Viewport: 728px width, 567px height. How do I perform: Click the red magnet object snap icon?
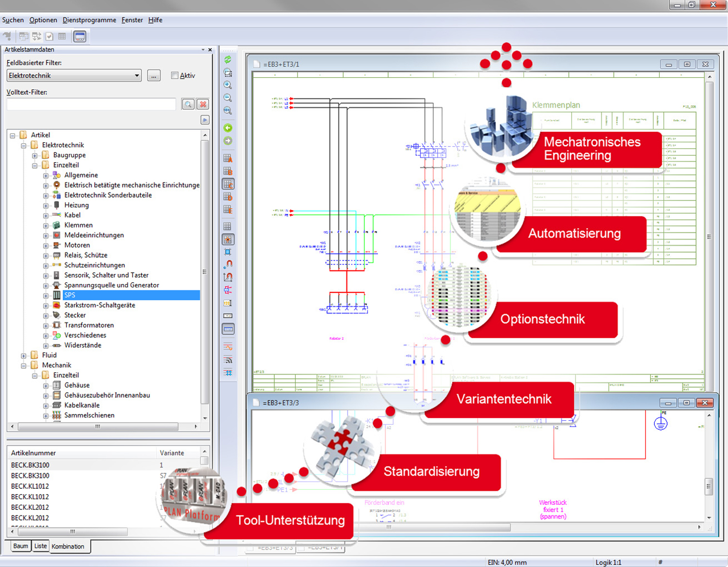click(228, 264)
